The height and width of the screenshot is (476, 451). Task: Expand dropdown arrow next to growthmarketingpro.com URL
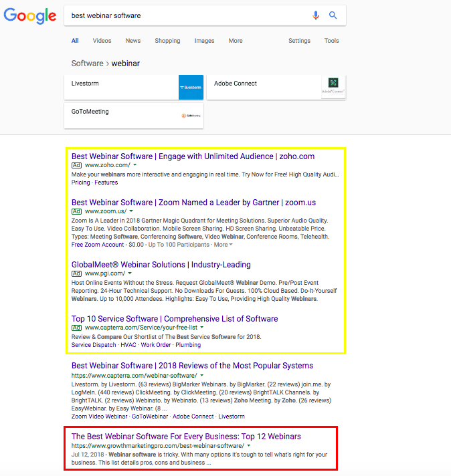249,446
